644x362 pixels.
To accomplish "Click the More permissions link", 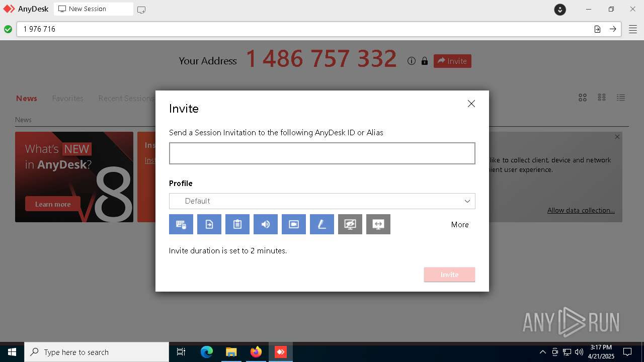I will coord(460,225).
